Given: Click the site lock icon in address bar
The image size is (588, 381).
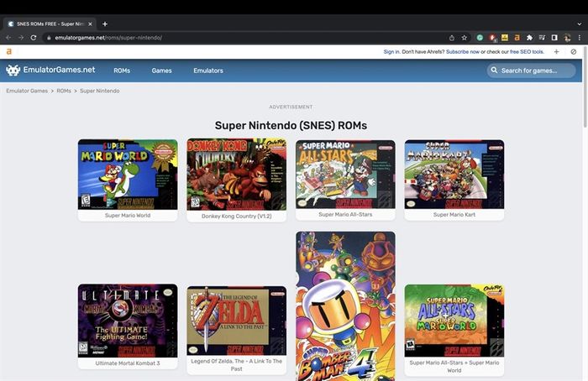Looking at the screenshot, I should point(49,38).
